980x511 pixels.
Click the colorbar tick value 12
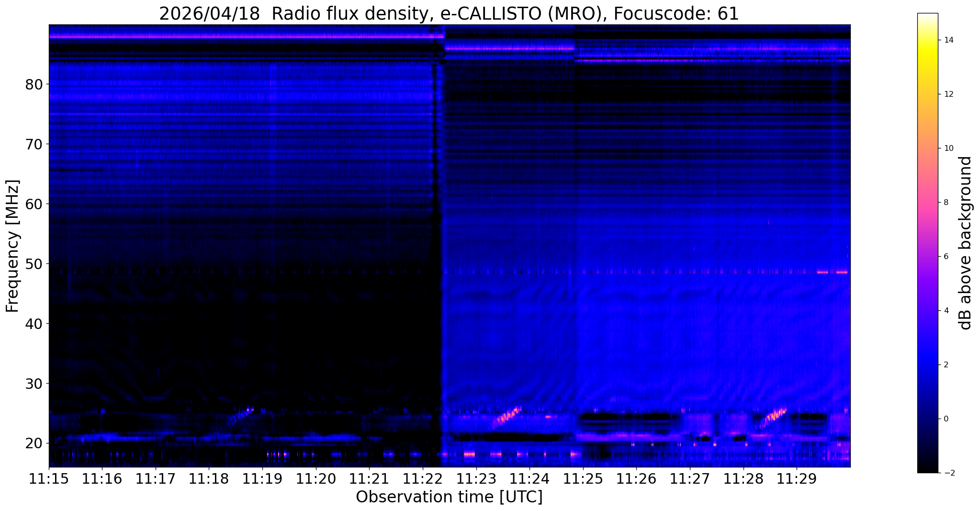pos(947,94)
